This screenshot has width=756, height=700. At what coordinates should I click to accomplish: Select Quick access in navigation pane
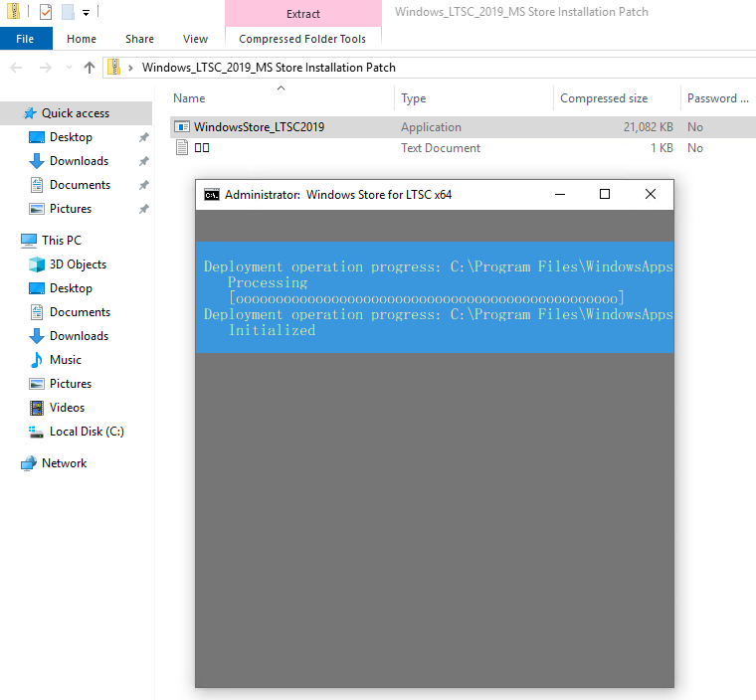(x=76, y=113)
